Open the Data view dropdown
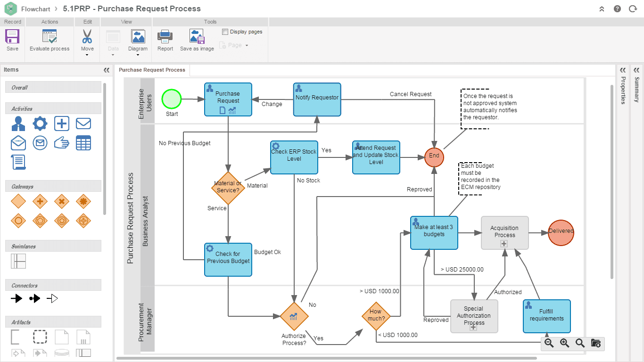 click(113, 55)
